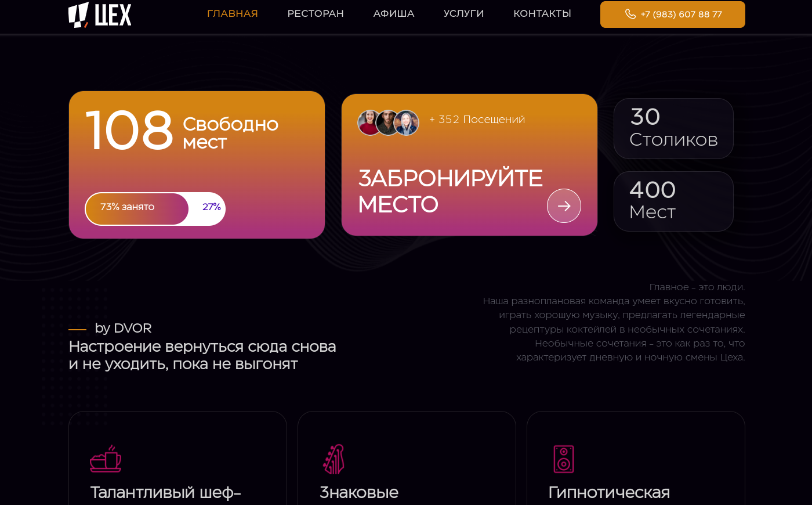Click the loudspeaker icon
The height and width of the screenshot is (505, 812).
coord(563,459)
